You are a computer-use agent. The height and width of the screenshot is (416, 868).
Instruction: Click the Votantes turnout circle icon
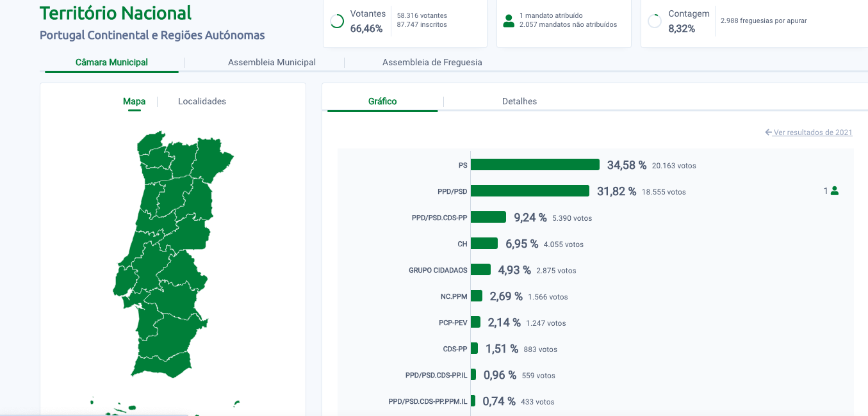coord(337,21)
